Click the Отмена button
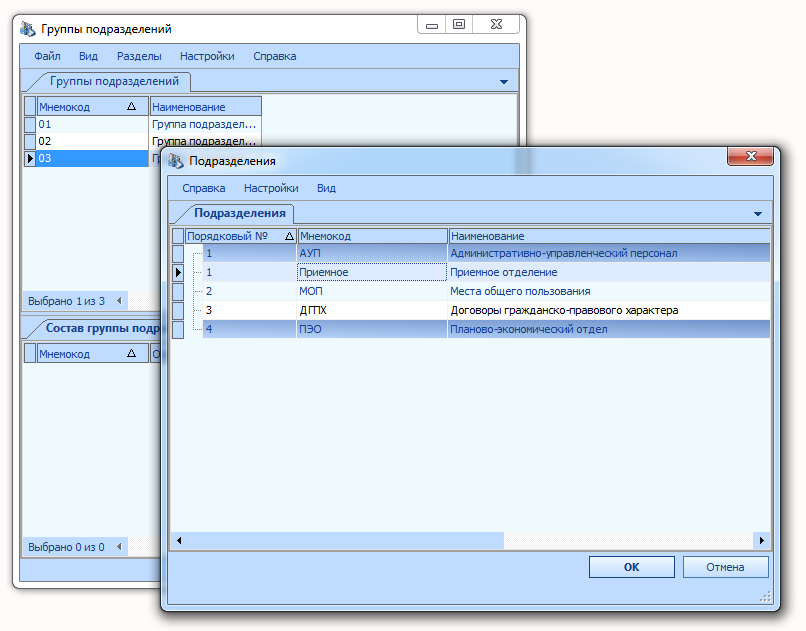The height and width of the screenshot is (631, 806). pos(725,567)
